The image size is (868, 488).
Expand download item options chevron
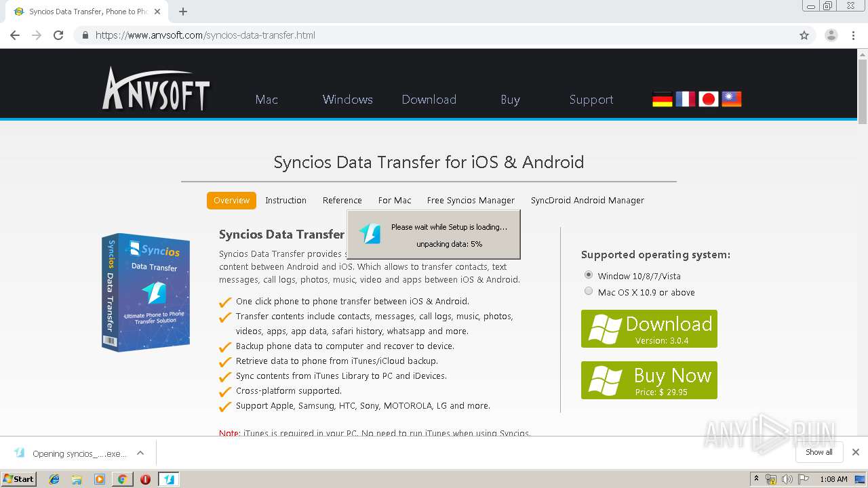pos(140,453)
